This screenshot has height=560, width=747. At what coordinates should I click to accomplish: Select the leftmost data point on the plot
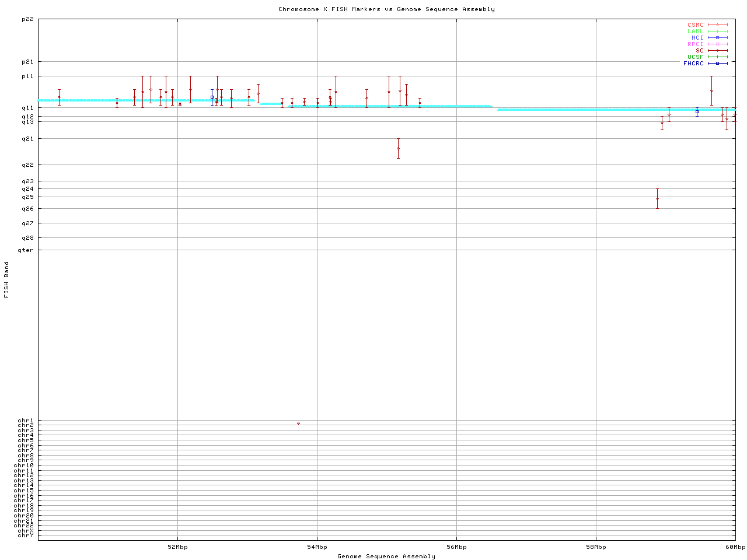(59, 97)
